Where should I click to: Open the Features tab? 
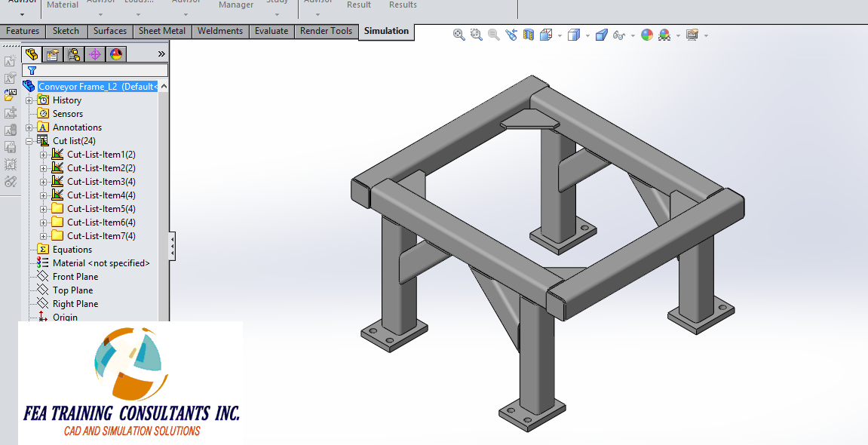coord(23,31)
